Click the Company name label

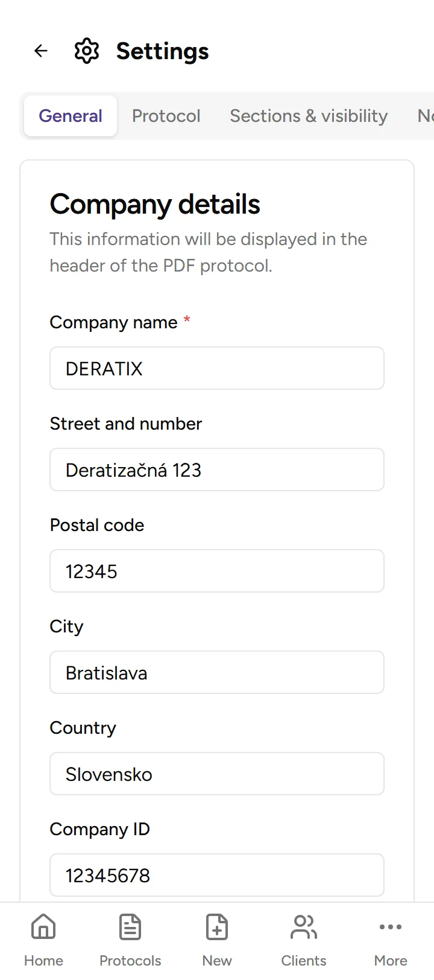113,322
